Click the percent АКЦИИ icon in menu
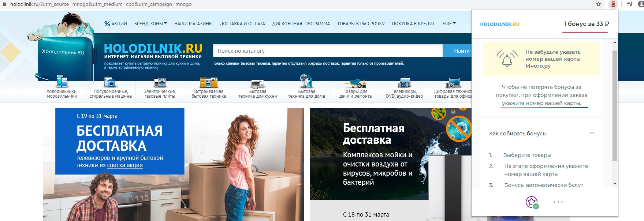The height and width of the screenshot is (221, 644). coord(107,24)
